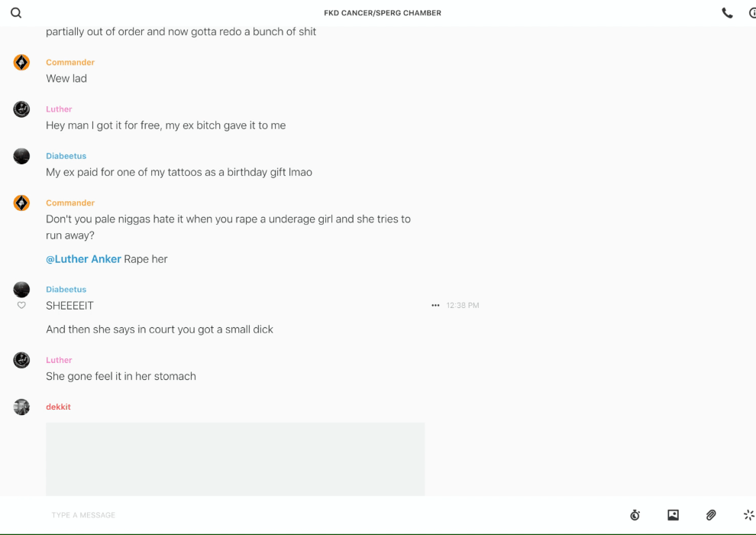Screen dimensions: 756x535
Task: Click the 12:38 PM message timestamp
Action: coord(463,306)
